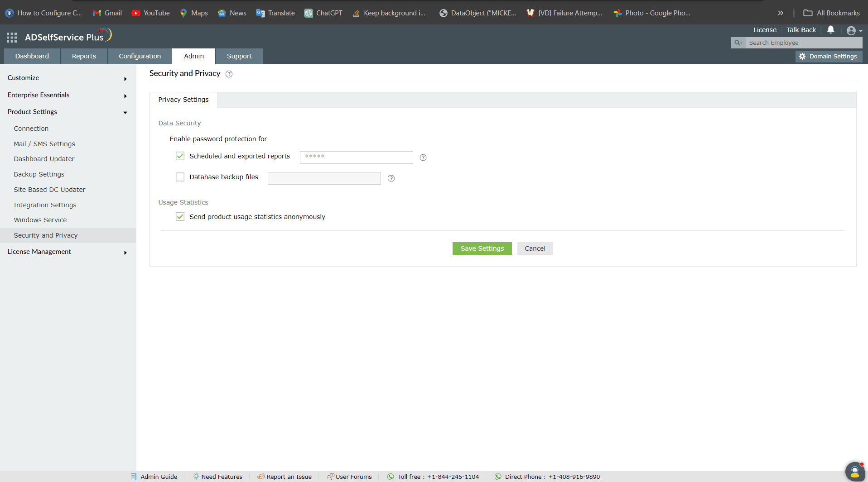Image resolution: width=868 pixels, height=482 pixels.
Task: Uncheck Scheduled and exported reports protection
Action: [x=180, y=156]
